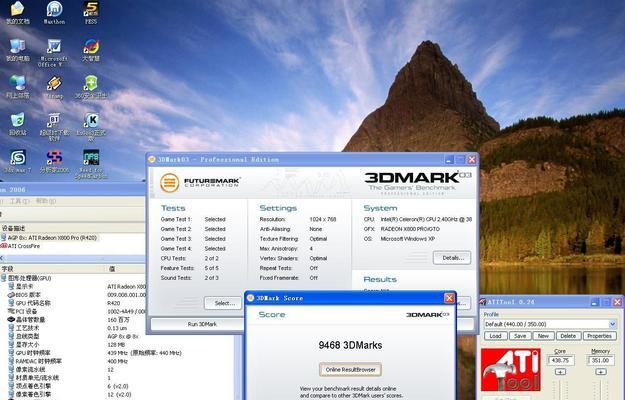
Task: Click the New profile button in ATITool
Action: (x=544, y=336)
